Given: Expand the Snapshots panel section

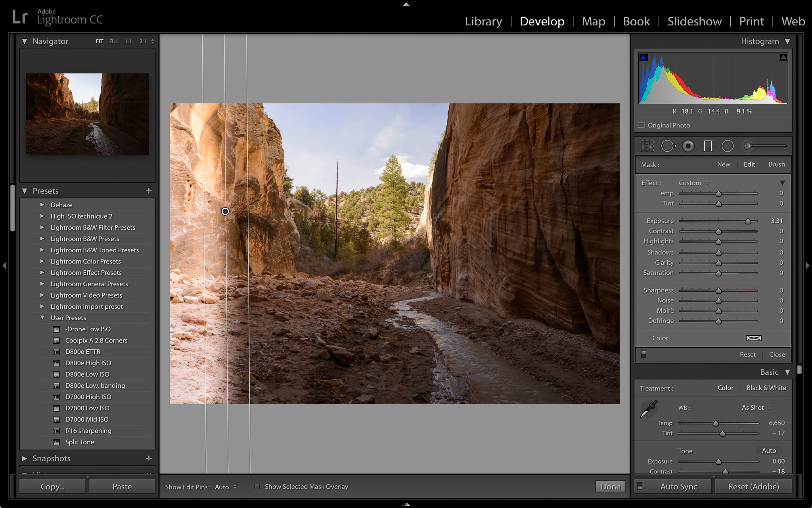Looking at the screenshot, I should [26, 458].
